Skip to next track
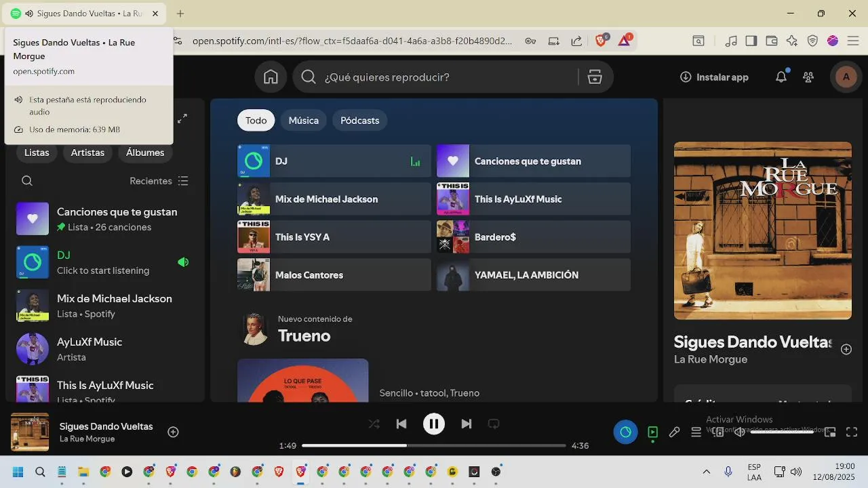This screenshot has height=488, width=868. tap(466, 424)
